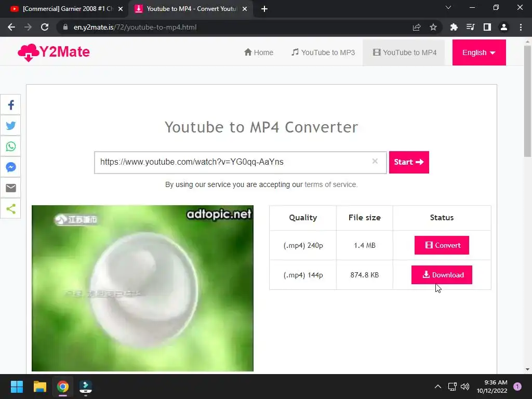This screenshot has width=532, height=399.
Task: Click the Start button to process the URL
Action: pyautogui.click(x=409, y=162)
